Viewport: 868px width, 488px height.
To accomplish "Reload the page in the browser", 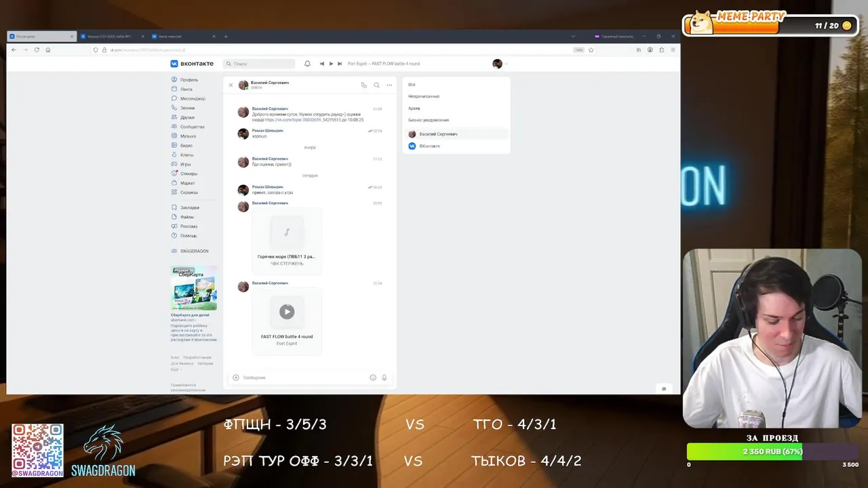I will point(37,50).
